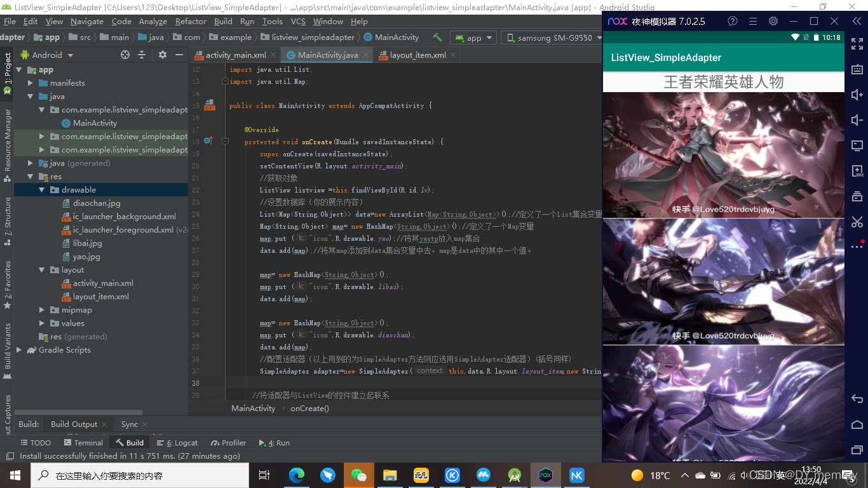Collapse the app module node

(x=19, y=70)
